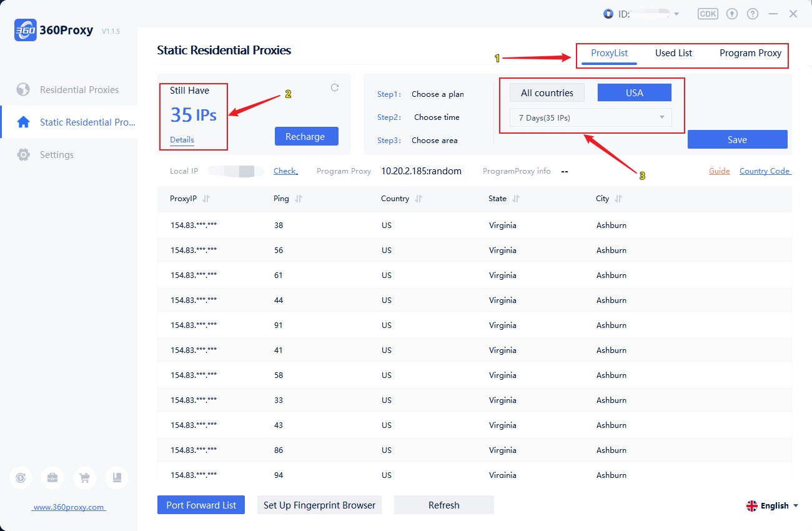
Task: Click the proxy IP in the ping 58 row
Action: [194, 375]
